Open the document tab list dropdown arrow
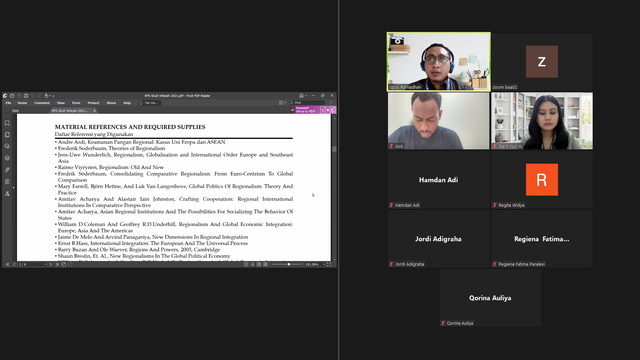The width and height of the screenshot is (640, 360). click(x=292, y=110)
